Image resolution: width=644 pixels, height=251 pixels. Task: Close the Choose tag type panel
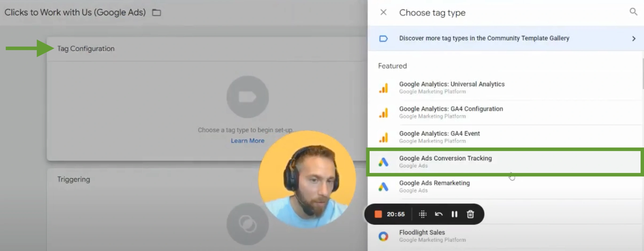(383, 12)
